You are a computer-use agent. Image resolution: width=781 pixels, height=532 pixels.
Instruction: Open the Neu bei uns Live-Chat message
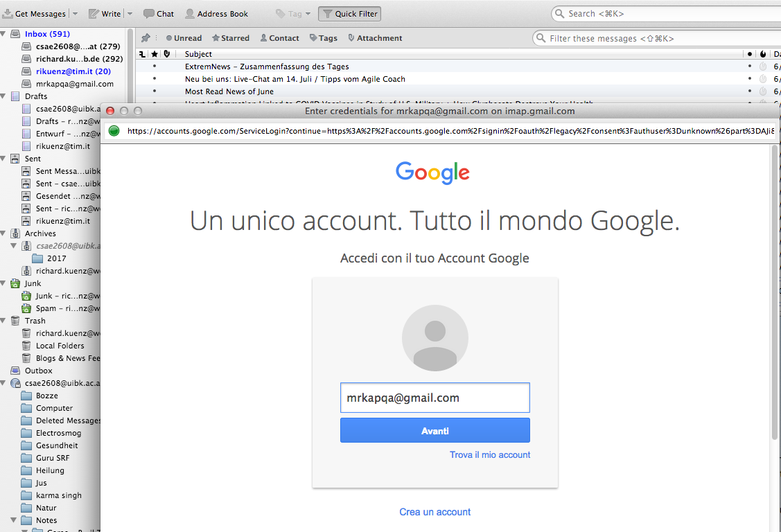295,79
